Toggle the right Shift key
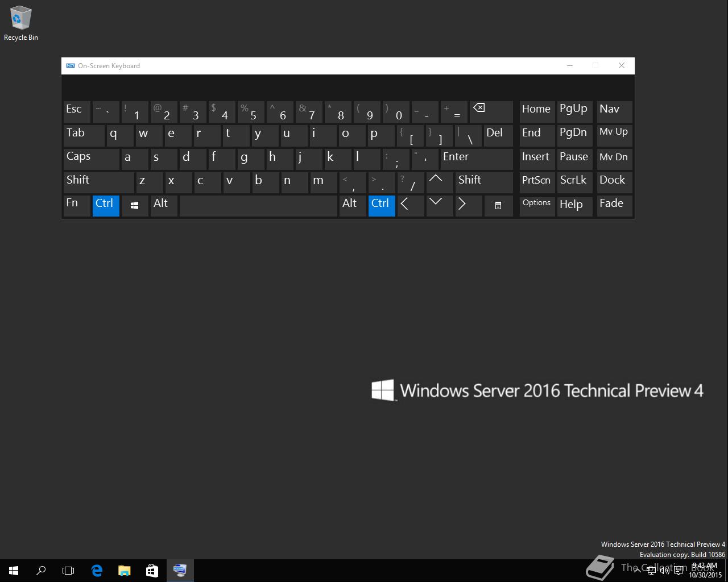The image size is (728, 582). 484,182
